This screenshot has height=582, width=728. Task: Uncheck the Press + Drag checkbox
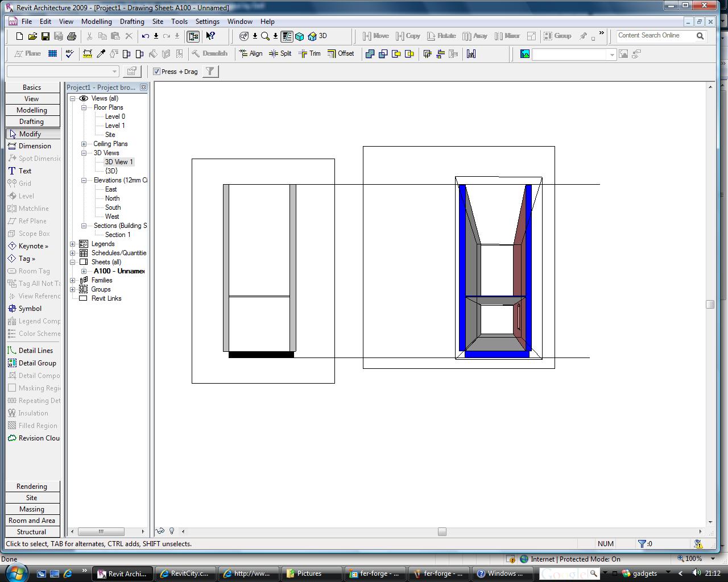157,72
